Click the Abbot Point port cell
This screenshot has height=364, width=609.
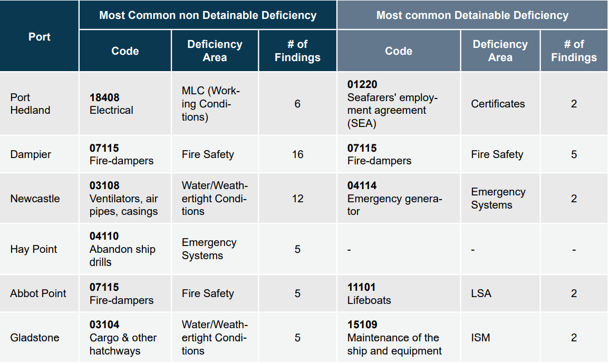tap(39, 293)
